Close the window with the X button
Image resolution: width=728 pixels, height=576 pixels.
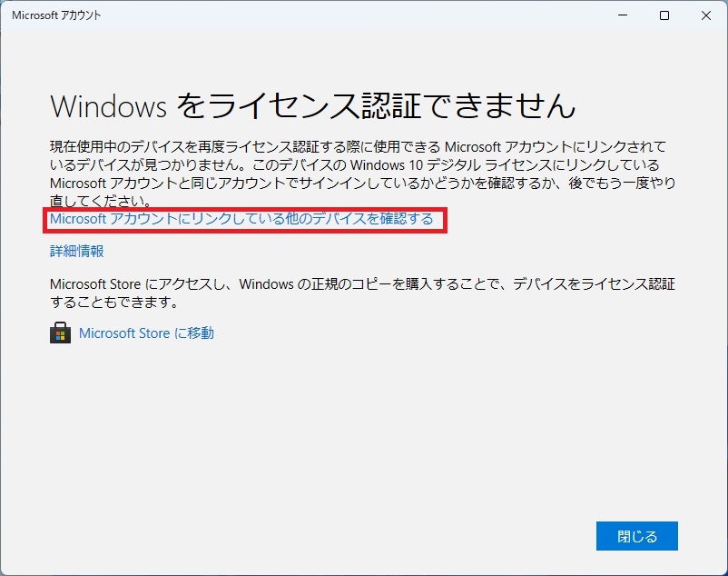click(x=705, y=15)
